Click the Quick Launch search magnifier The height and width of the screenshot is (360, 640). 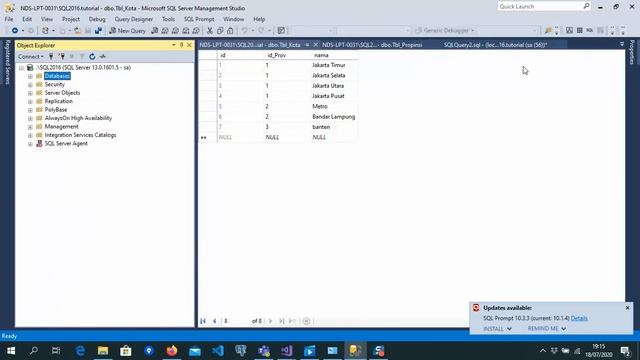pos(586,6)
